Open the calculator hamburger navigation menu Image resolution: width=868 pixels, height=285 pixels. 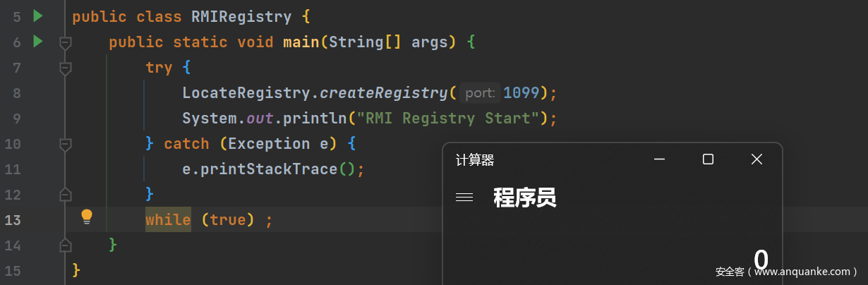(464, 198)
